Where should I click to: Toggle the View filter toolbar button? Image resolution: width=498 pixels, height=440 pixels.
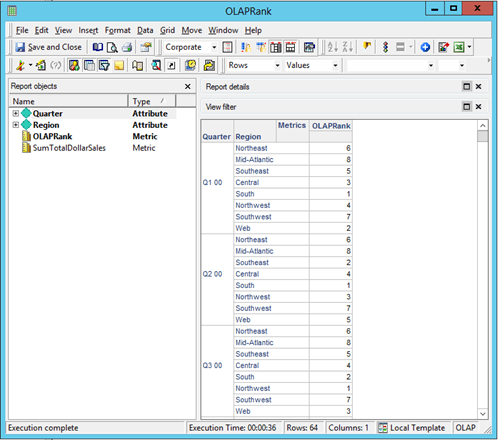pyautogui.click(x=104, y=65)
